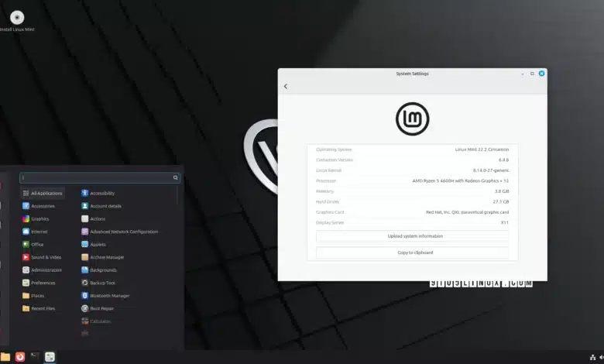The height and width of the screenshot is (364, 604).
Task: Open the Preferences category
Action: click(x=39, y=283)
